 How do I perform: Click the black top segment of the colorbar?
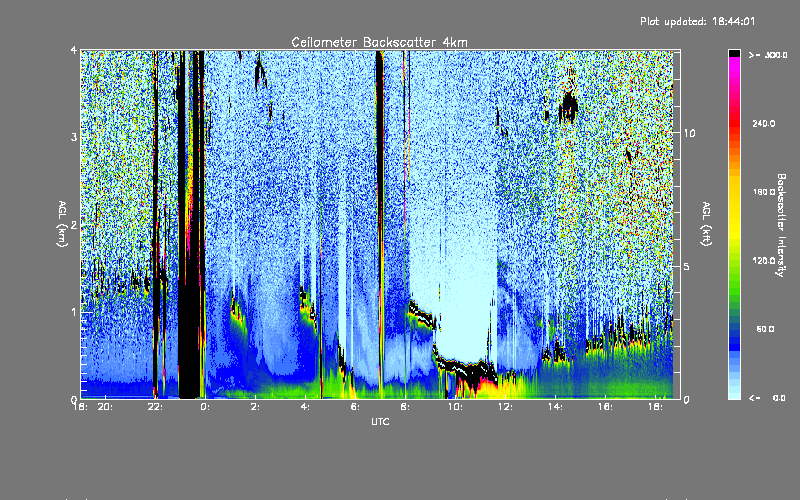tap(734, 53)
